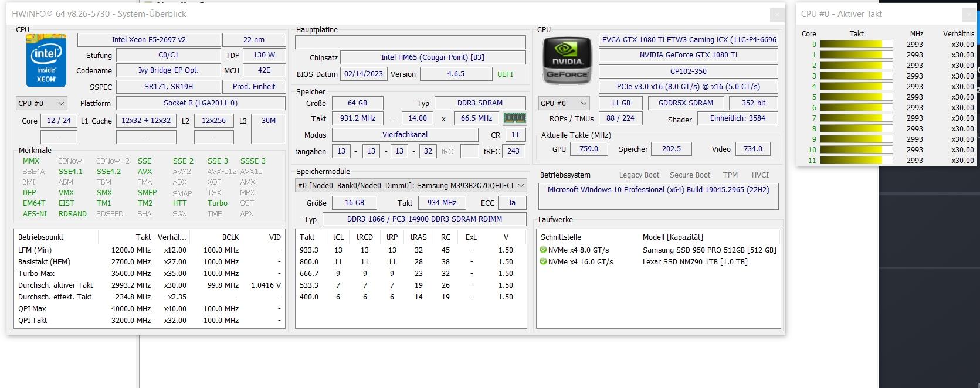Click the Durchsch. aktiver Takt row
Screen dimensions: 980x388
click(x=150, y=285)
